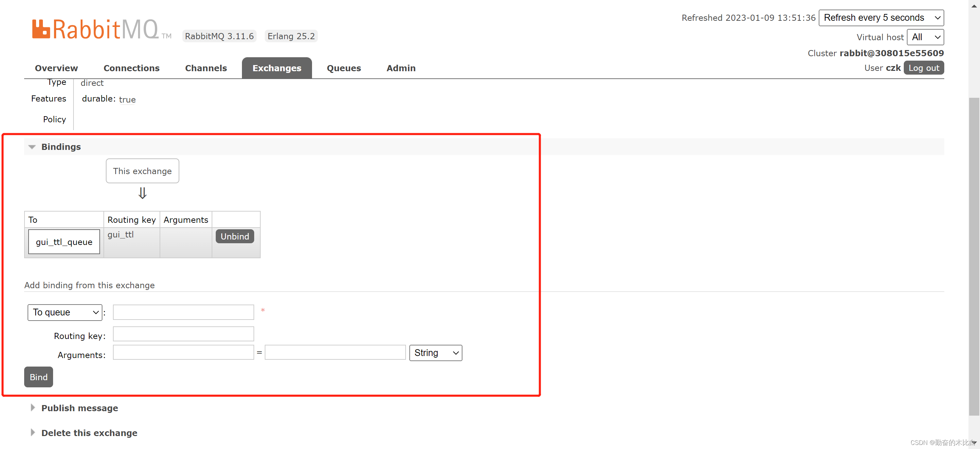Click the Channels tab icon
The width and height of the screenshot is (980, 449).
pyautogui.click(x=205, y=67)
